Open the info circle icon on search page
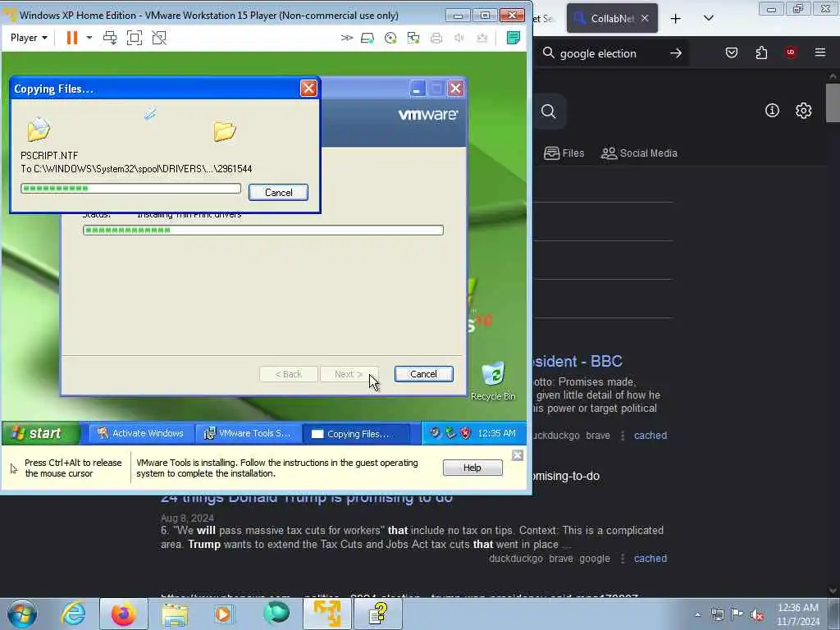The width and height of the screenshot is (840, 630). pos(772,111)
